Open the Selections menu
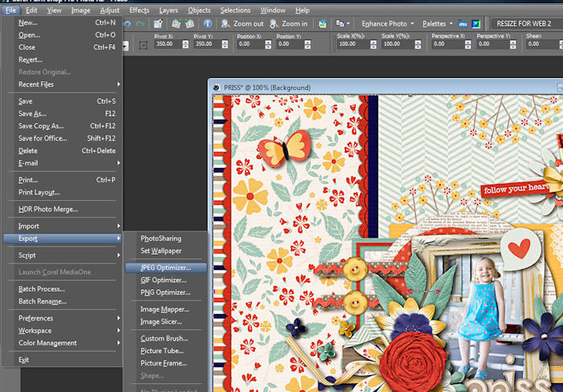 [235, 10]
